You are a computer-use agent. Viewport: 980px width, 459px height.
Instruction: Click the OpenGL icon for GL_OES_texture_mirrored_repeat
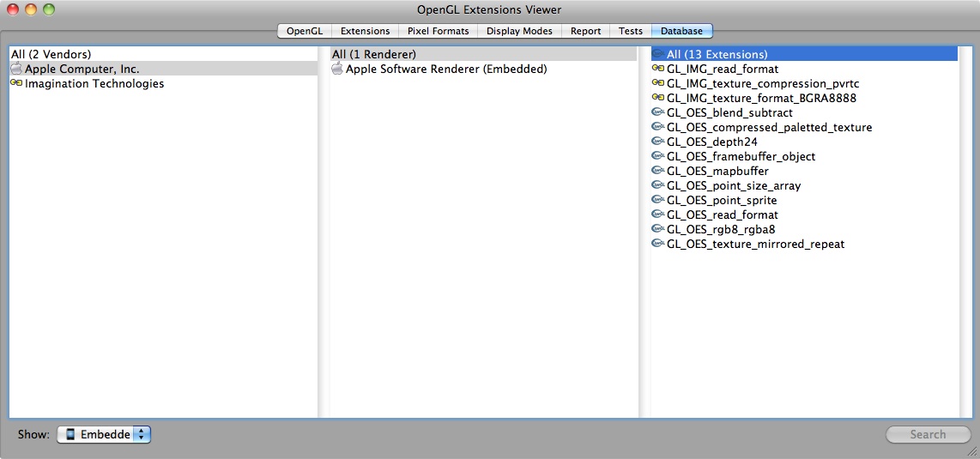pyautogui.click(x=657, y=244)
